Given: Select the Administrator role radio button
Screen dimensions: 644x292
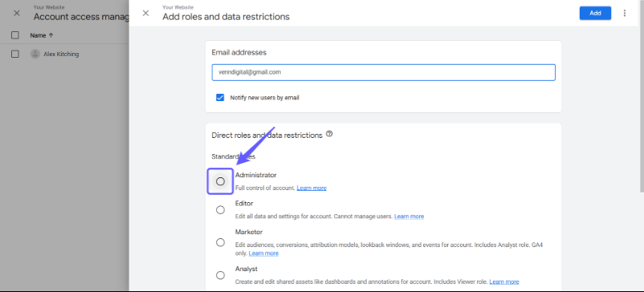Looking at the screenshot, I should 221,181.
